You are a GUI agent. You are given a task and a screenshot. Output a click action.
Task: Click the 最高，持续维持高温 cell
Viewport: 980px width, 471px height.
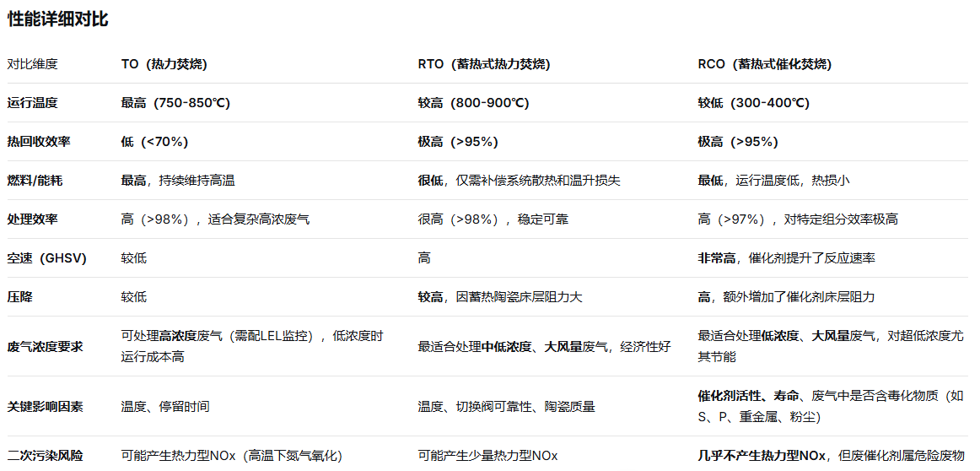(178, 181)
